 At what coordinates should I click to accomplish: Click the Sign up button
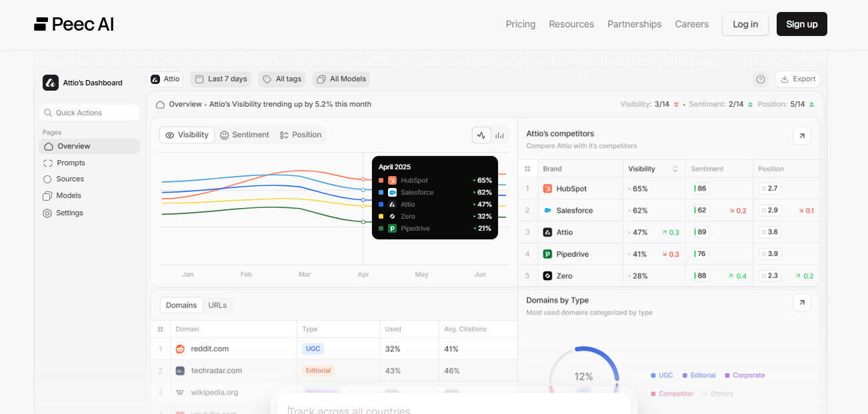801,24
